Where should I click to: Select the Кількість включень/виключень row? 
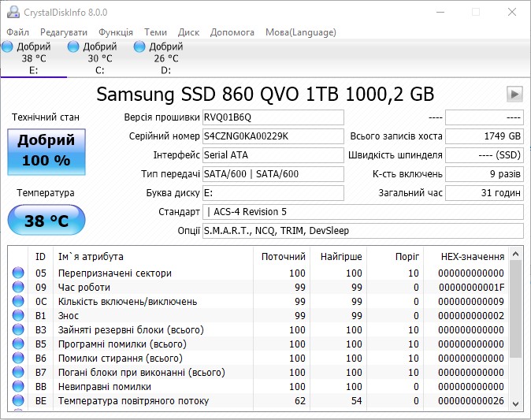coord(258,302)
